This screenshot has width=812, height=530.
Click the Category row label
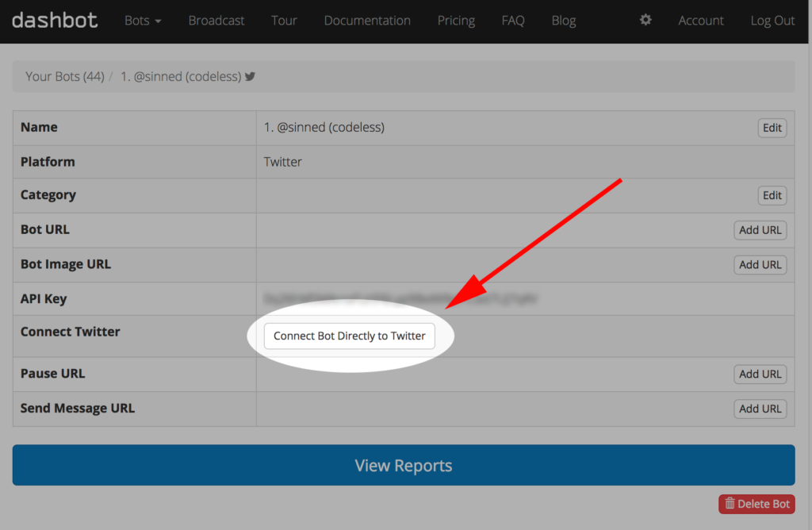[48, 195]
